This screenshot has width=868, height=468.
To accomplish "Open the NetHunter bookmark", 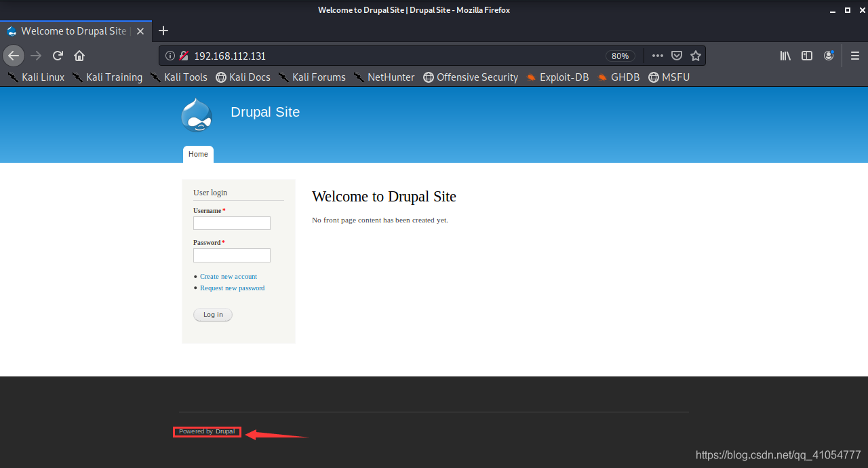I will (384, 77).
